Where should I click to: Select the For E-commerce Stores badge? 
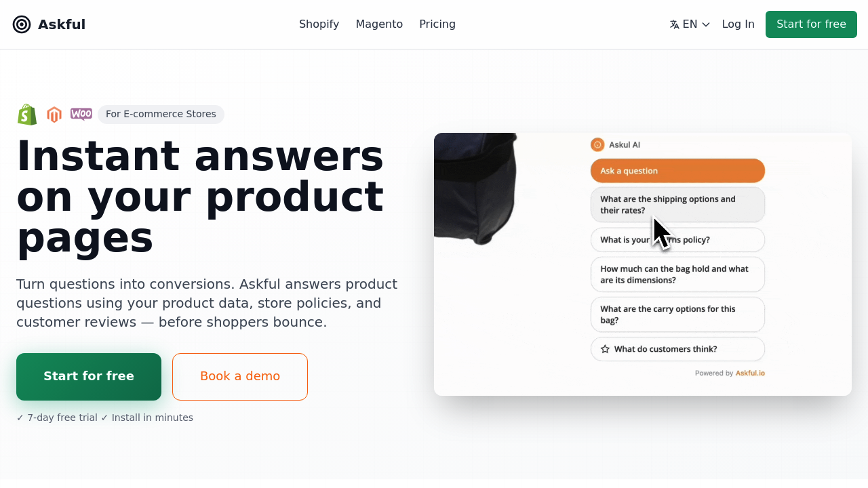tap(161, 115)
